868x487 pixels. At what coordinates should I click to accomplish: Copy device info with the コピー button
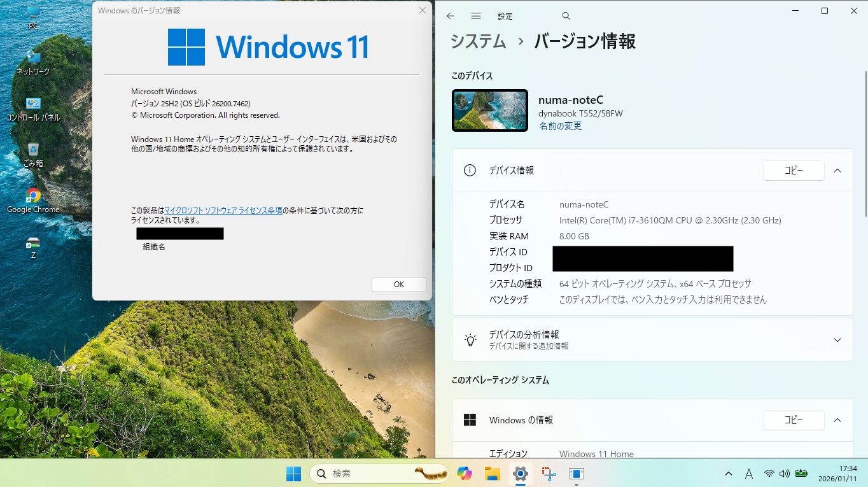click(x=794, y=171)
